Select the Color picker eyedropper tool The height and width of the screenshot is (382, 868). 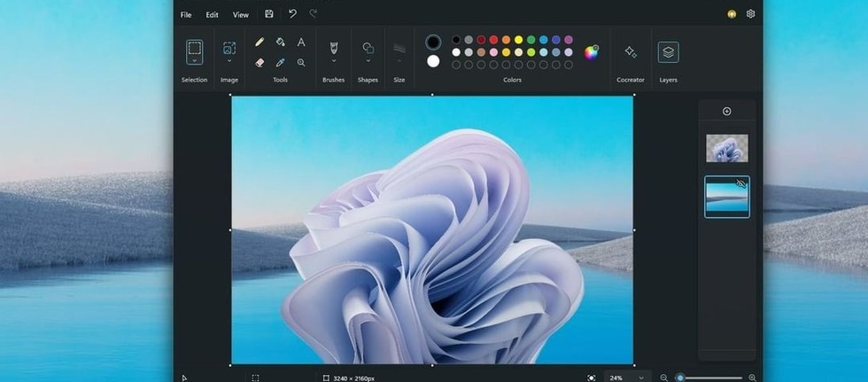(x=280, y=63)
